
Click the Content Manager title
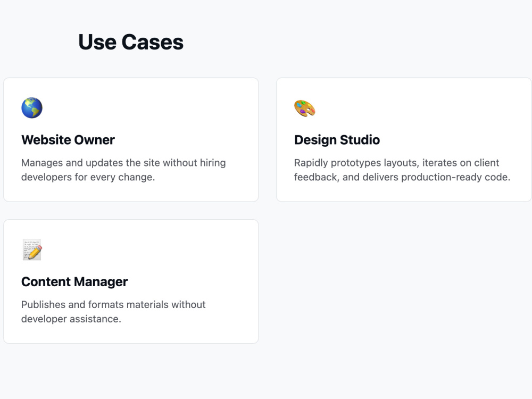point(74,281)
